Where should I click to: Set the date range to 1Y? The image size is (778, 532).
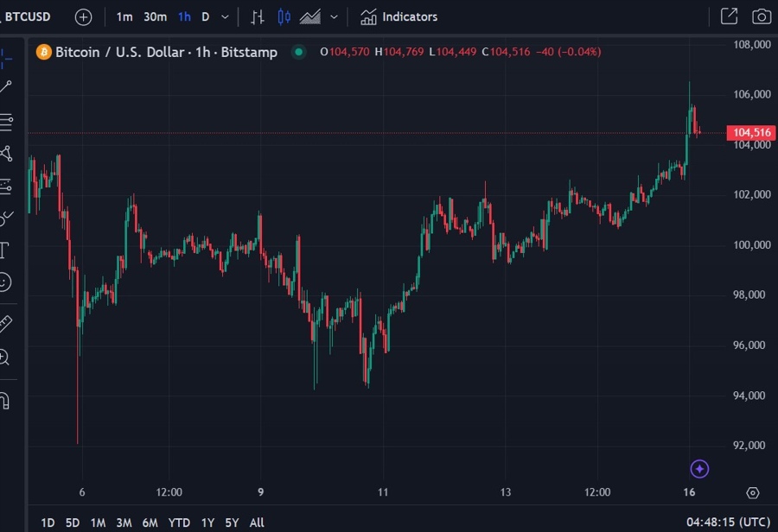207,522
